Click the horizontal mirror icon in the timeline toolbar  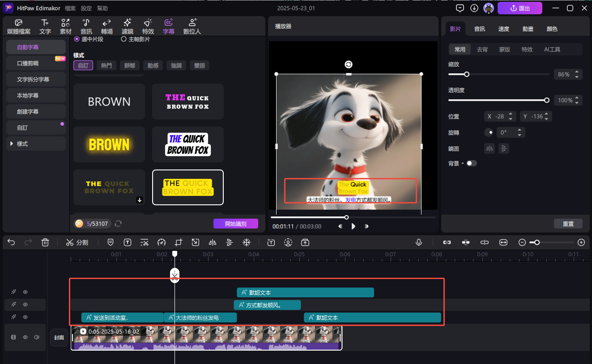tap(213, 242)
